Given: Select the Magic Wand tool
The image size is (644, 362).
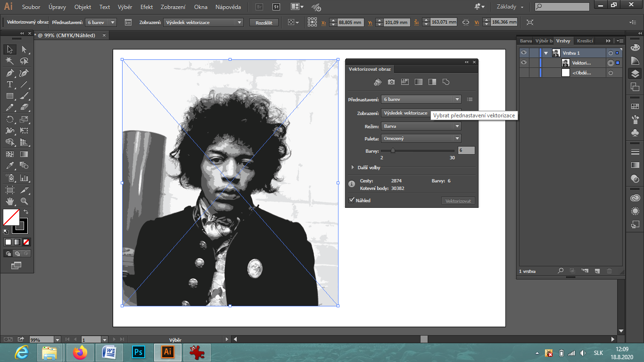Looking at the screenshot, I should pos(9,61).
